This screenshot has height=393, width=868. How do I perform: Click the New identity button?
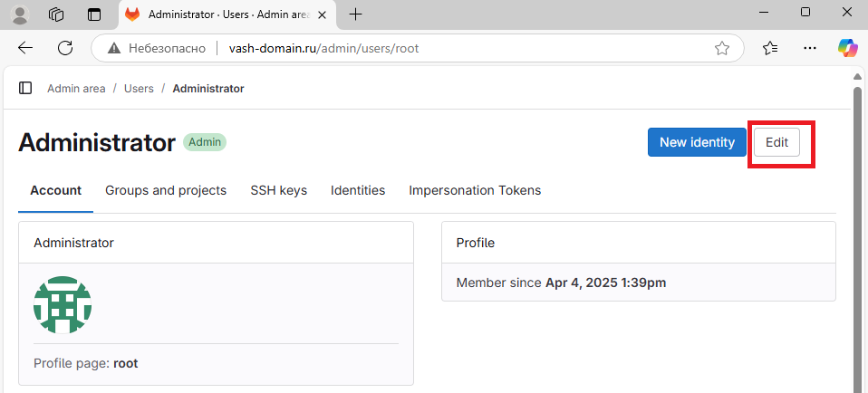point(697,142)
